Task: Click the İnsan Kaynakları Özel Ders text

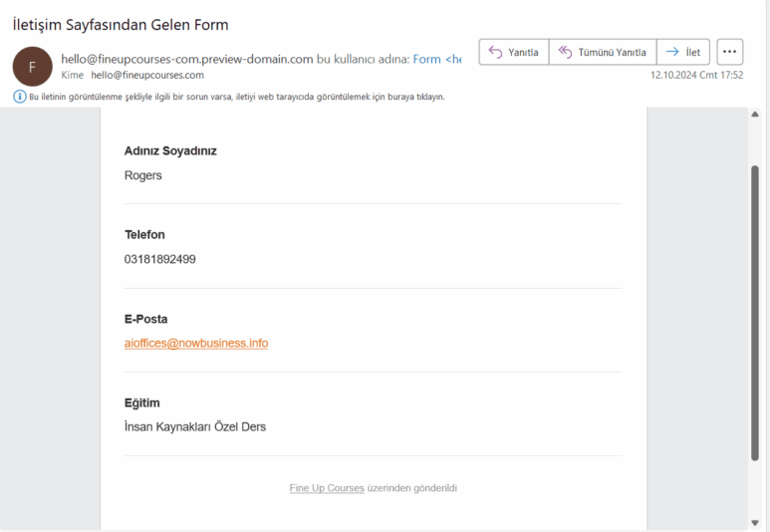Action: coord(195,427)
